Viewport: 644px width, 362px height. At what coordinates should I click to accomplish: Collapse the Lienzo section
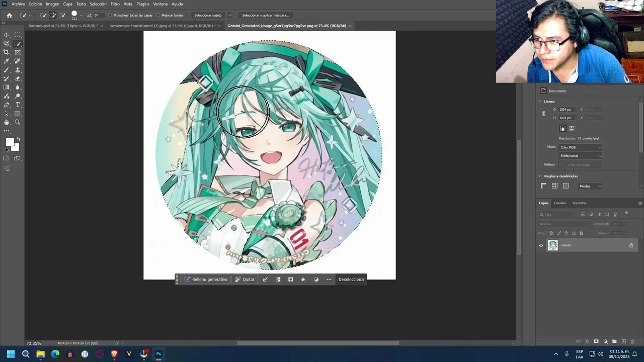(x=540, y=101)
